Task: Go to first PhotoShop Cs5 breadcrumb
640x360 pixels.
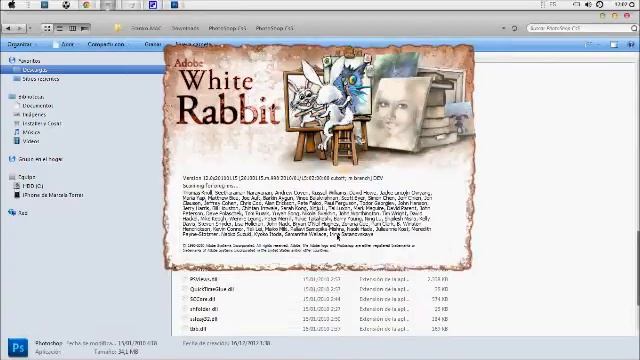Action: point(227,28)
